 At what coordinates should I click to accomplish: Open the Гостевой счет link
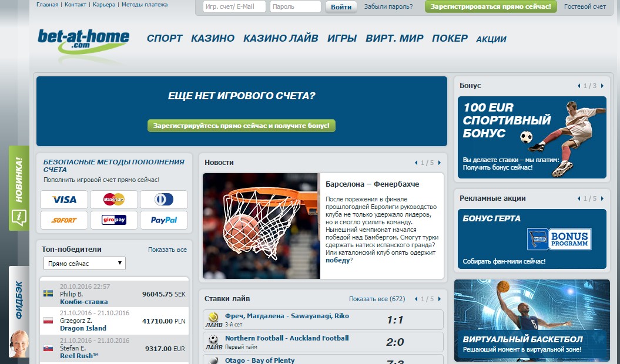pos(585,6)
